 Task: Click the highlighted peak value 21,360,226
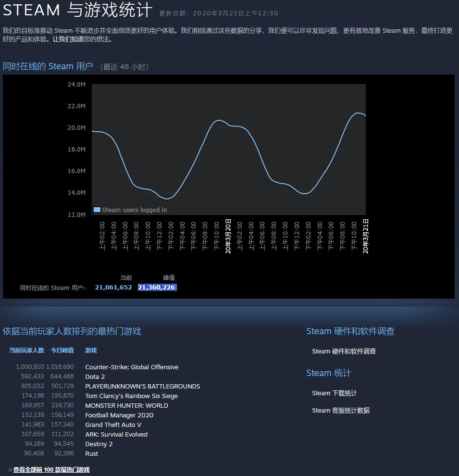coord(157,287)
